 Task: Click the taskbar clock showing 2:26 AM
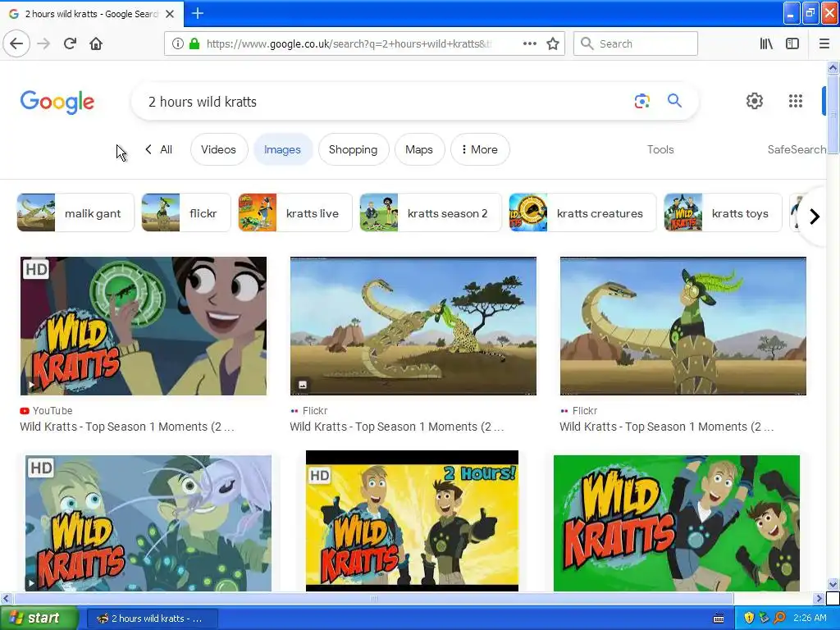[x=810, y=618]
